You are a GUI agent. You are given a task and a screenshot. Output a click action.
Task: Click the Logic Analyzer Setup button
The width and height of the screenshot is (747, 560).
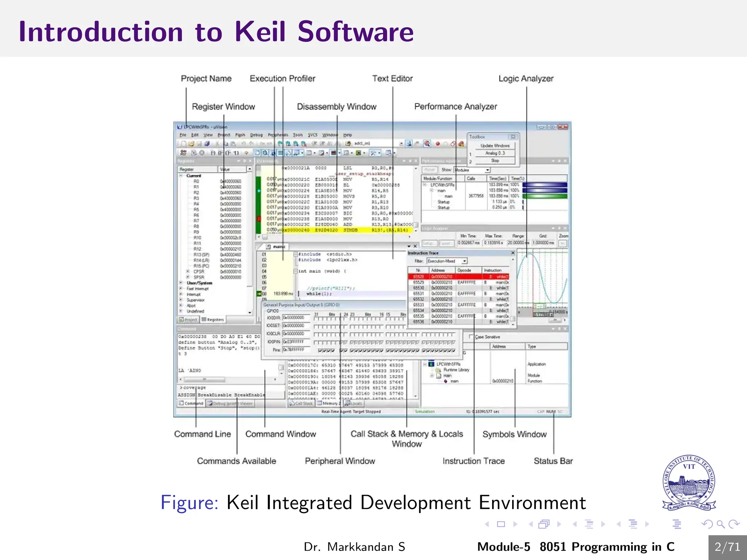430,243
